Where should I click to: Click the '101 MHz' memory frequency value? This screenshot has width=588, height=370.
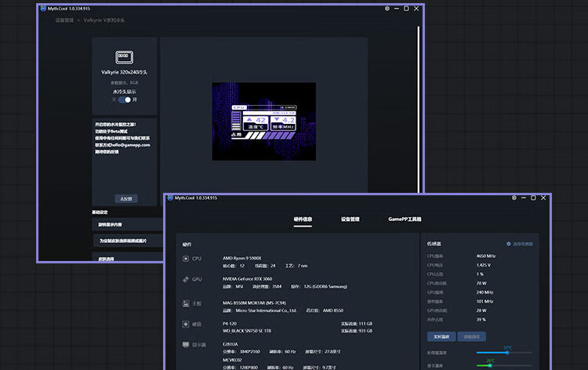pos(485,301)
